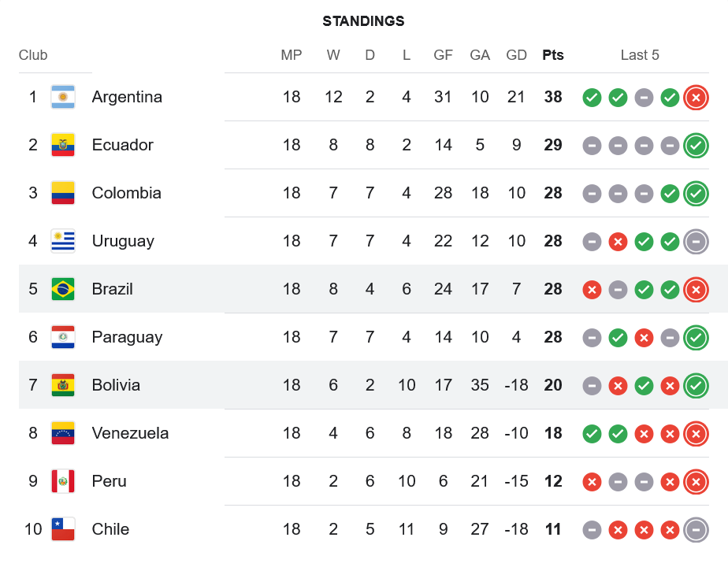
Task: Click the STANDINGS heading
Action: point(363,21)
